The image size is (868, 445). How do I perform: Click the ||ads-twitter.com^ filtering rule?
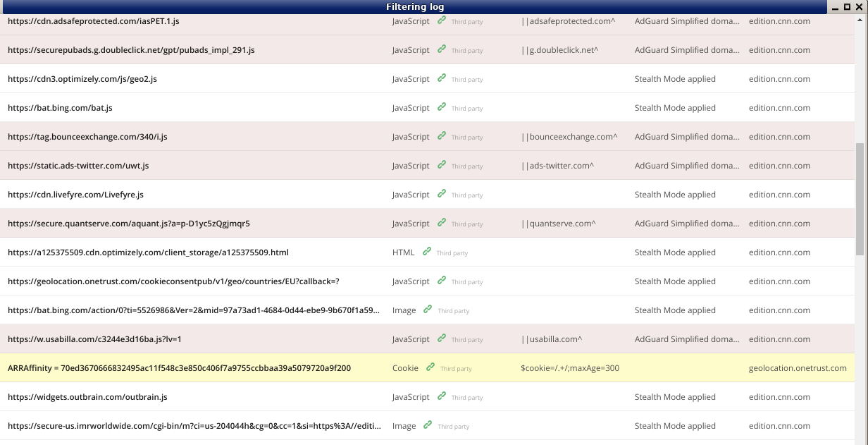click(x=557, y=166)
